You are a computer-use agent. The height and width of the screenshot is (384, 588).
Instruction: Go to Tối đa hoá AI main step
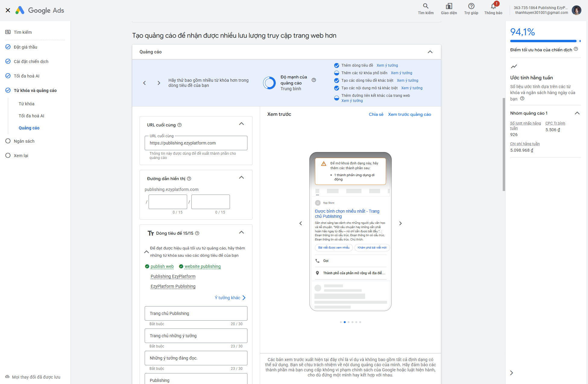[27, 76]
